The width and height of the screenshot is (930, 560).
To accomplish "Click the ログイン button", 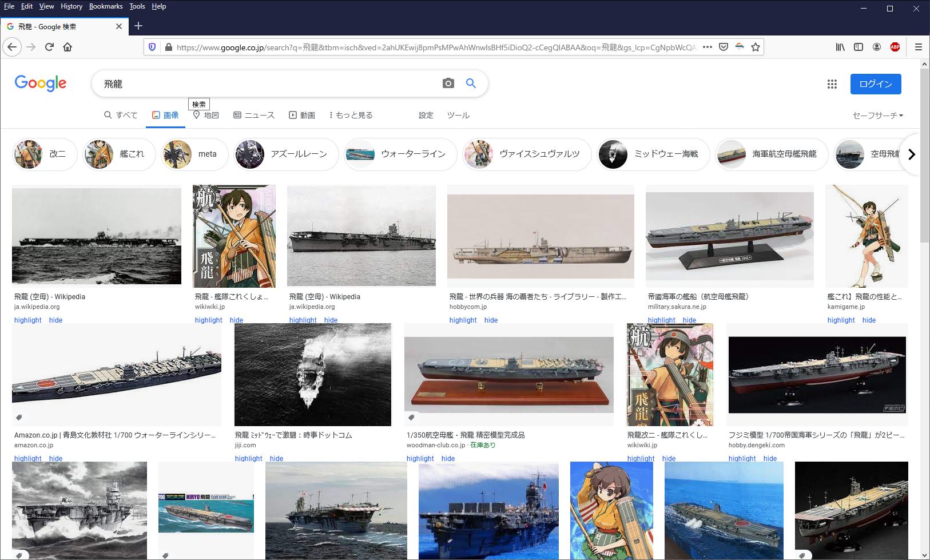I will pyautogui.click(x=876, y=84).
